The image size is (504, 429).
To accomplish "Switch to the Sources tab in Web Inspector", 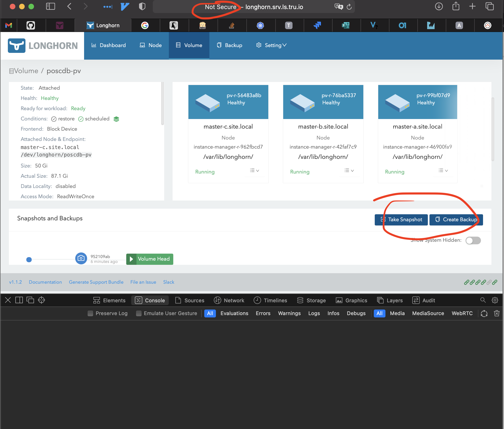I will tap(190, 300).
